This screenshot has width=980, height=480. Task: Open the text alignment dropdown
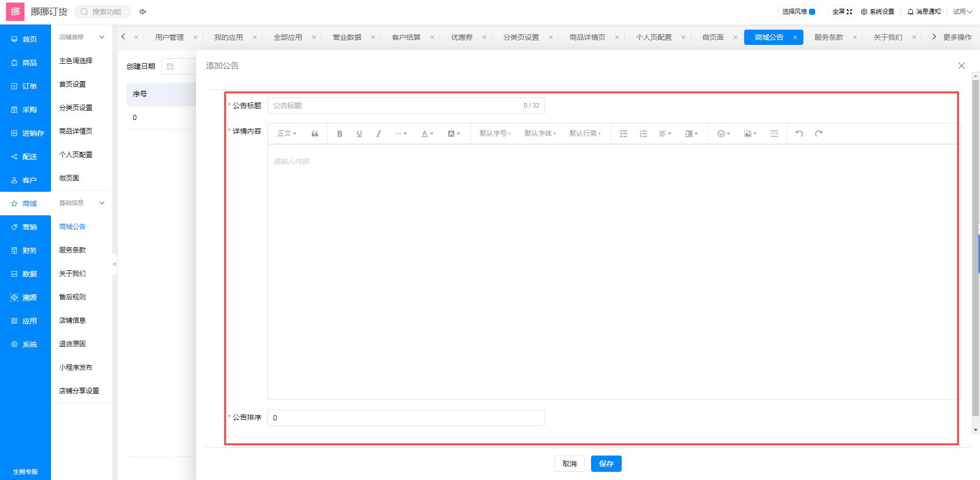pyautogui.click(x=665, y=134)
